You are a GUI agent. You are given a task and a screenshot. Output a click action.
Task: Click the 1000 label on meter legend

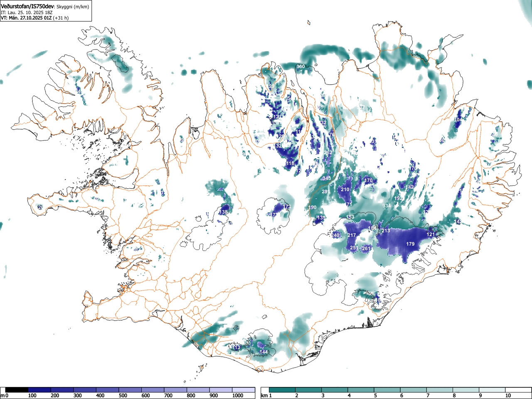pyautogui.click(x=238, y=396)
